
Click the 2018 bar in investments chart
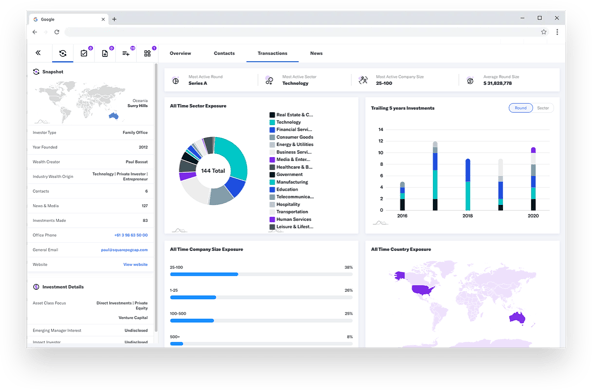[468, 185]
